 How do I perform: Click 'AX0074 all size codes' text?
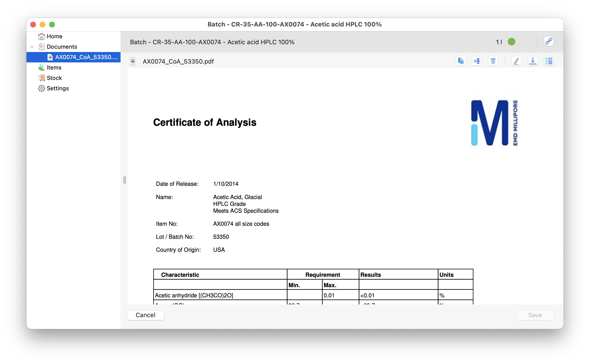point(241,224)
